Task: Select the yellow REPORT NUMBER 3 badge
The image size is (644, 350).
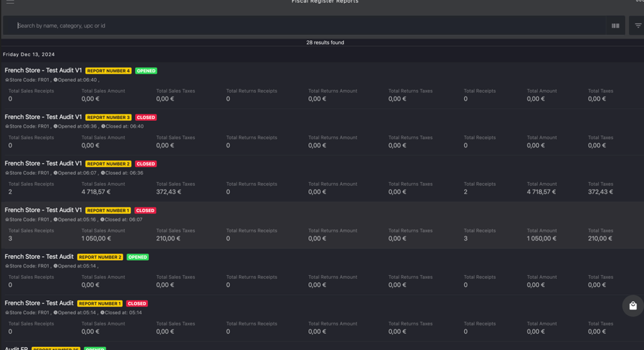Action: click(x=108, y=117)
